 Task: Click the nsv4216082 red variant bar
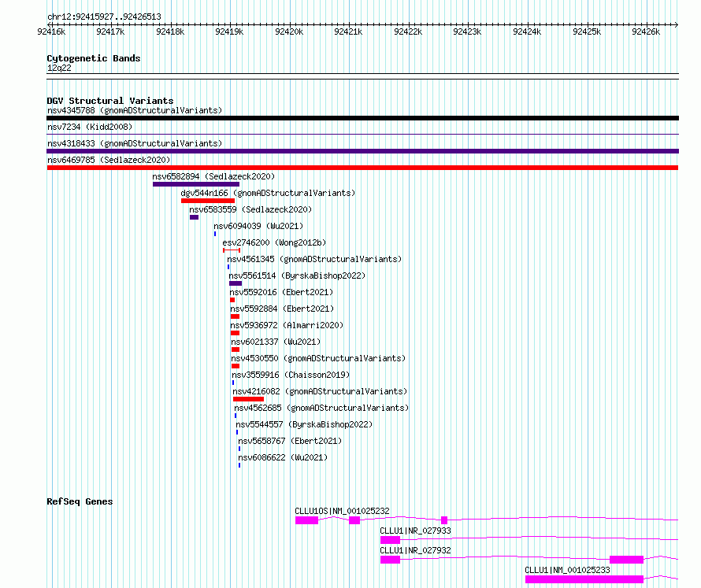pos(249,399)
